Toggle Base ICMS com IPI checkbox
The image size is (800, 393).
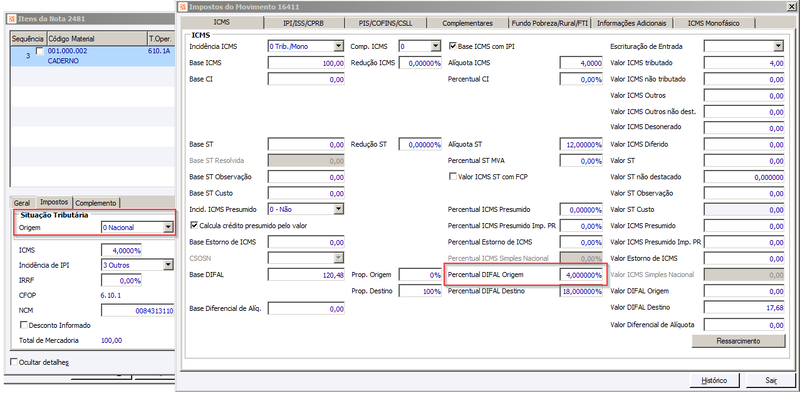click(x=452, y=46)
